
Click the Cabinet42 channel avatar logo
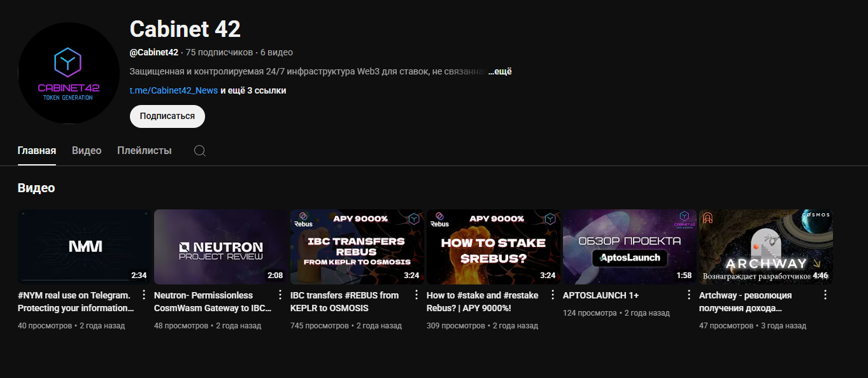[69, 73]
